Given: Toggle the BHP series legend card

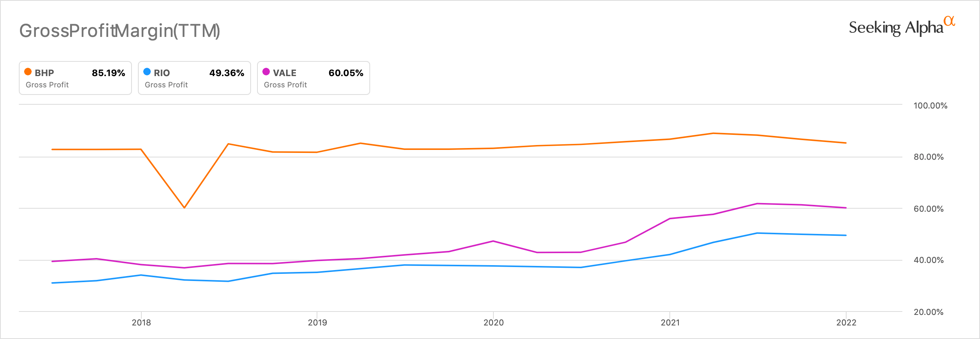Looking at the screenshot, I should (75, 78).
